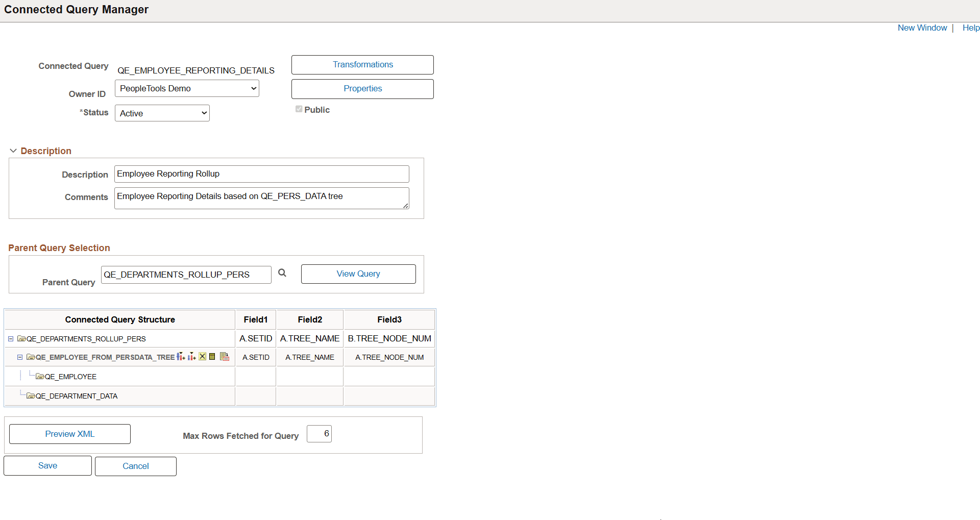
Task: Toggle the Public checkbox
Action: (x=299, y=109)
